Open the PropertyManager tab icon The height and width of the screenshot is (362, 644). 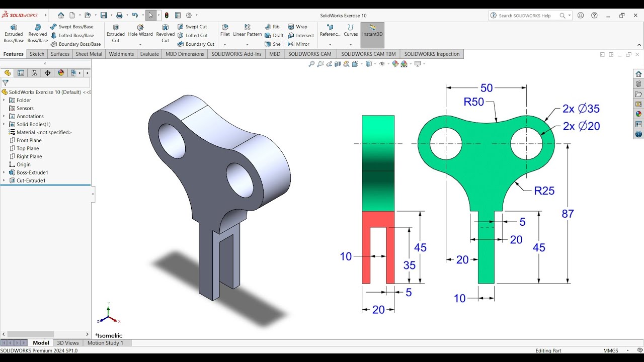click(x=21, y=73)
